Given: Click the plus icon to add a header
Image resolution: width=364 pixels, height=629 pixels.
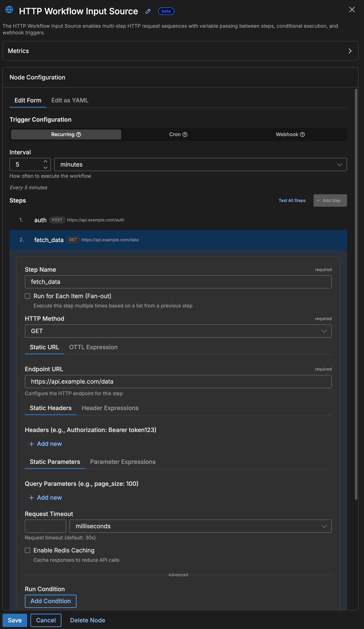Looking at the screenshot, I should tap(31, 444).
